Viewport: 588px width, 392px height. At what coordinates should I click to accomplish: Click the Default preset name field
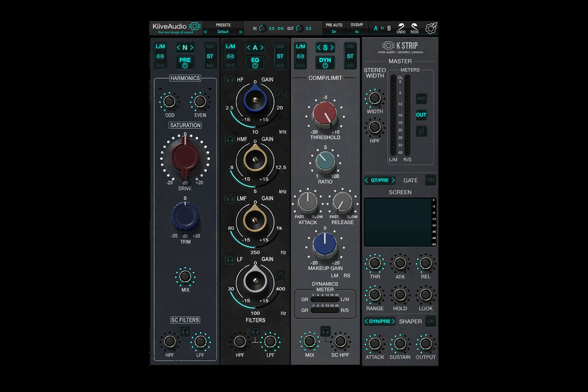[x=223, y=31]
